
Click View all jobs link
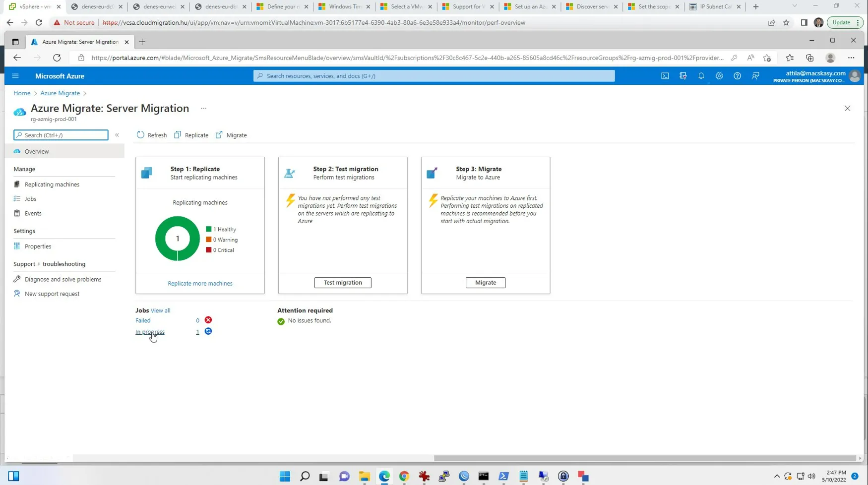pyautogui.click(x=160, y=310)
